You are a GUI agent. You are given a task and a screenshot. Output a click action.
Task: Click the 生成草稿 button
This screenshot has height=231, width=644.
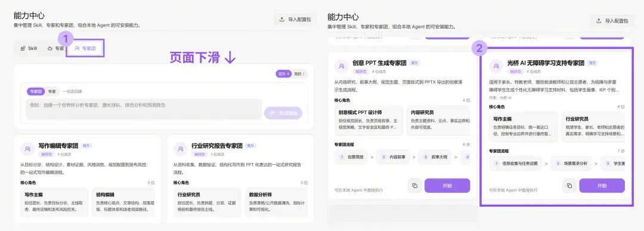[x=283, y=113]
